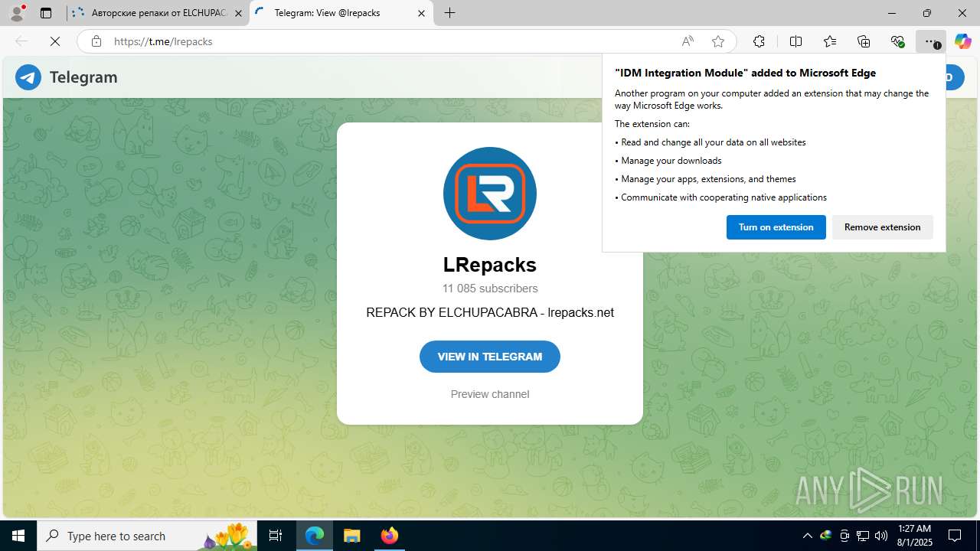Click the VIEW IN TELEGRAM button

tap(490, 357)
